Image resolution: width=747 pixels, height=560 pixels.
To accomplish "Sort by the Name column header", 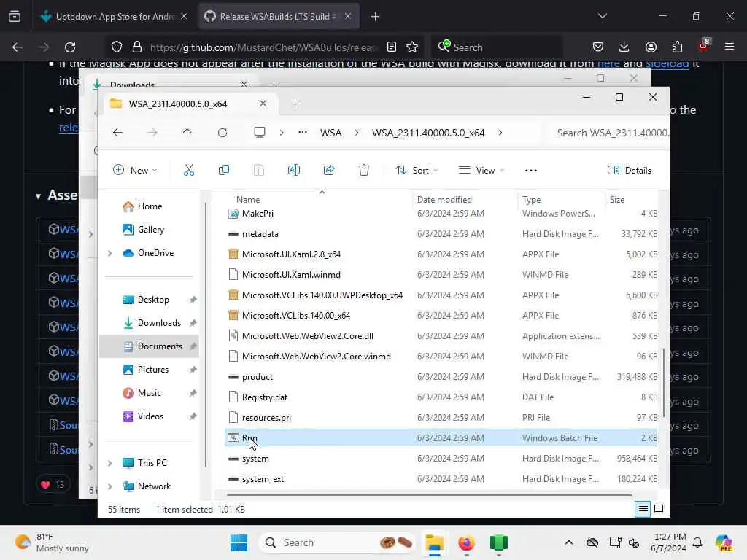I will click(248, 200).
